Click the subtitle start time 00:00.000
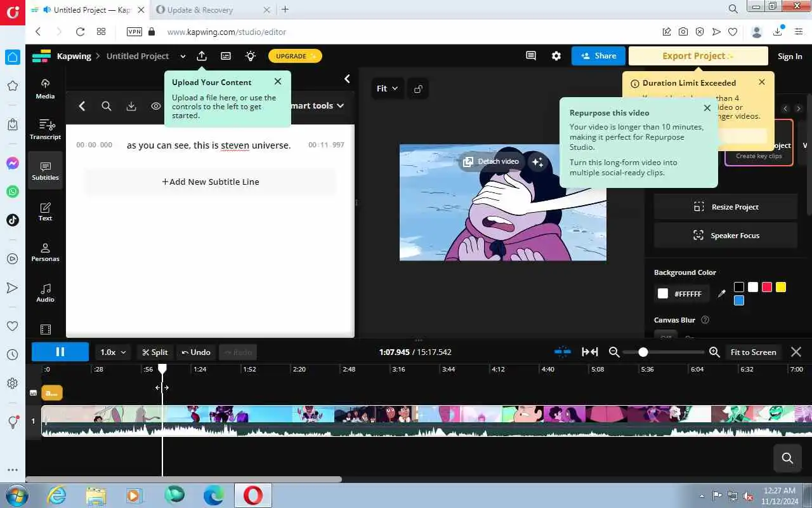 94,145
